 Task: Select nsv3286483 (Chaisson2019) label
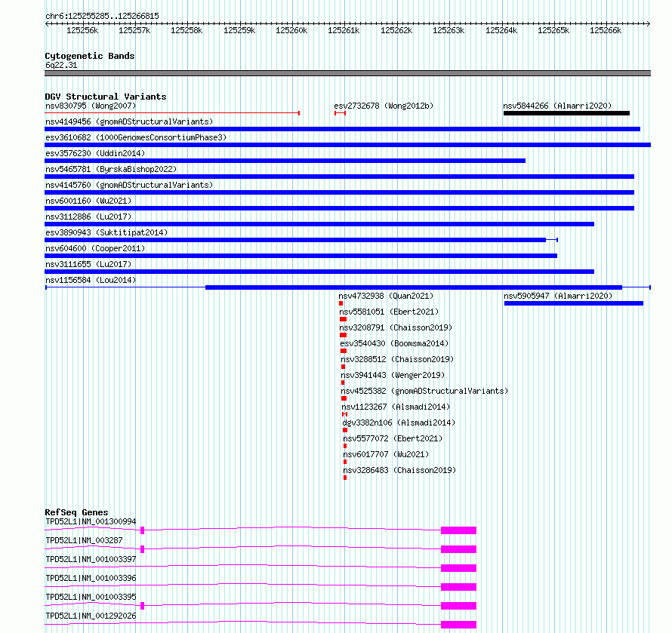click(399, 470)
